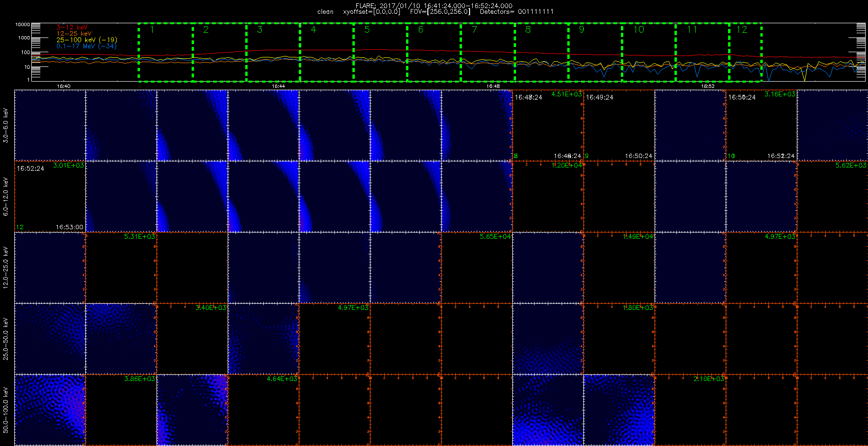The width and height of the screenshot is (868, 446).
Task: Click the orange 12-25 keV legend entry
Action: [74, 34]
